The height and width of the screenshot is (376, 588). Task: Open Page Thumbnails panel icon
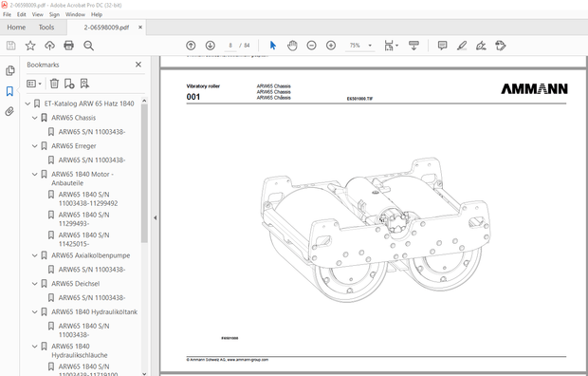[9, 70]
